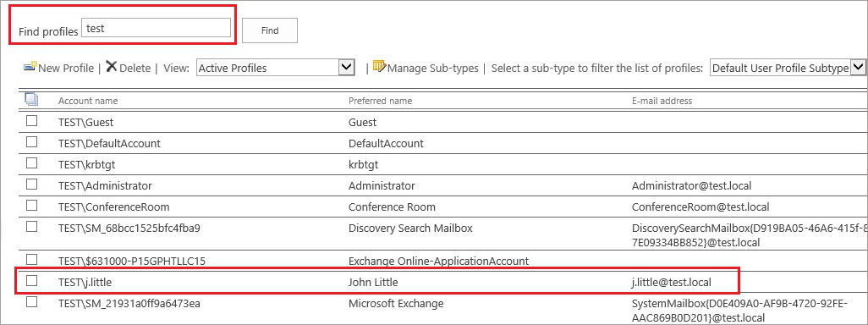The width and height of the screenshot is (868, 325).
Task: Select the TEST\SM_68bcc1525bfc4fba9 account name
Action: [129, 228]
